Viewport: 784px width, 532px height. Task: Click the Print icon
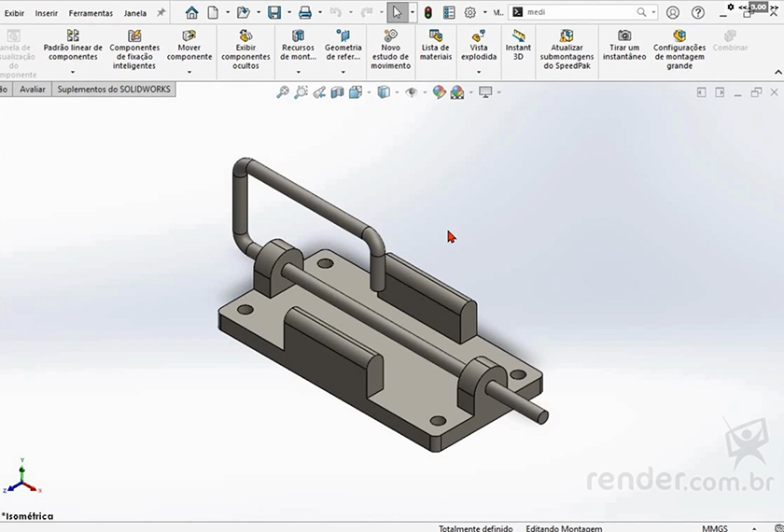point(304,13)
